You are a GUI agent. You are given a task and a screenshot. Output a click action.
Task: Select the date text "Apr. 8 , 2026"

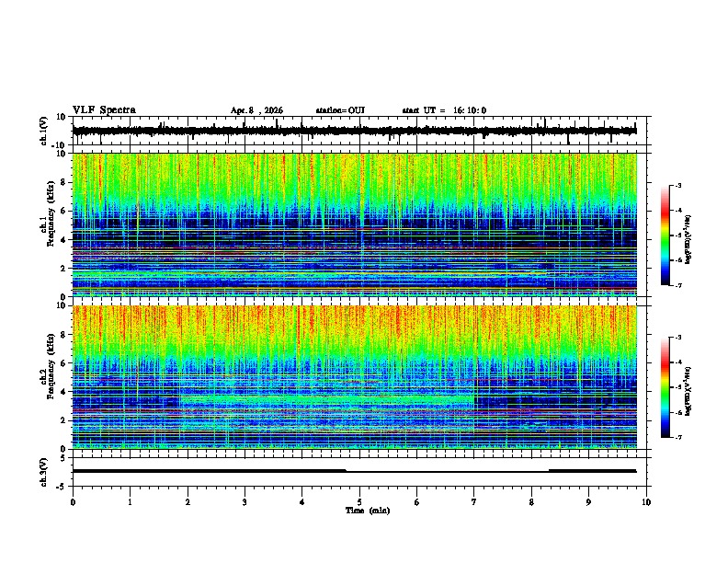coord(256,110)
